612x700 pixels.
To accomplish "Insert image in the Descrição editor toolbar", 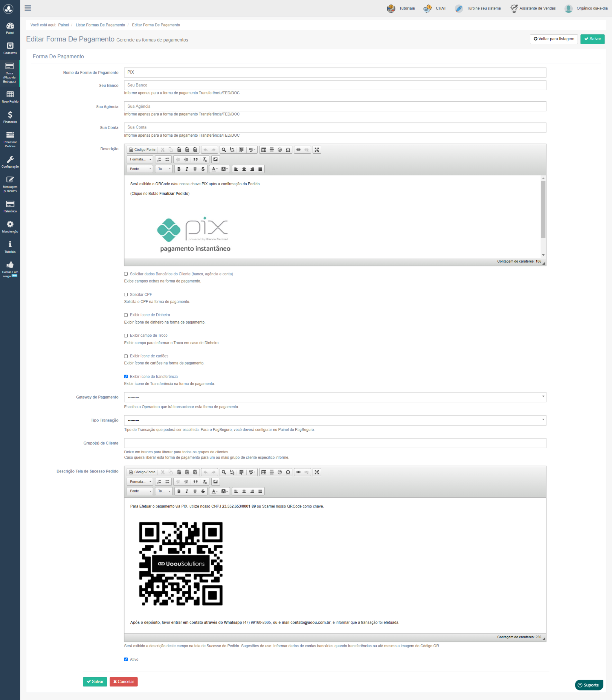I will (x=215, y=160).
